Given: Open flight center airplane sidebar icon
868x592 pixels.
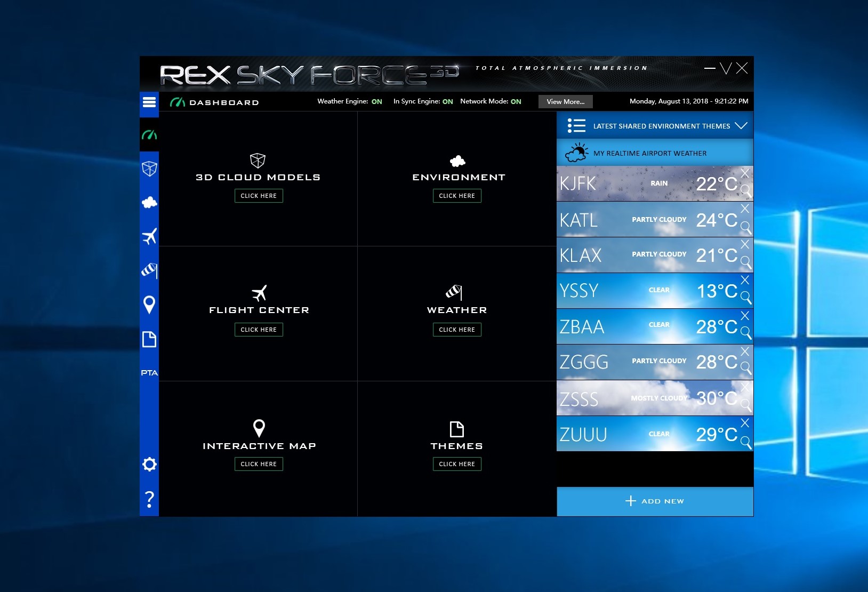Looking at the screenshot, I should [x=149, y=236].
